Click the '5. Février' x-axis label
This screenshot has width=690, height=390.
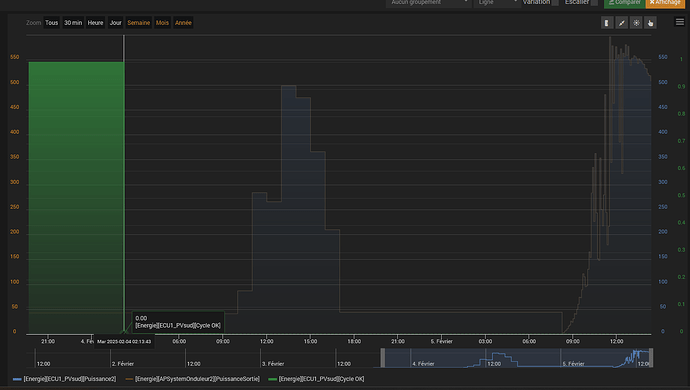(x=441, y=341)
